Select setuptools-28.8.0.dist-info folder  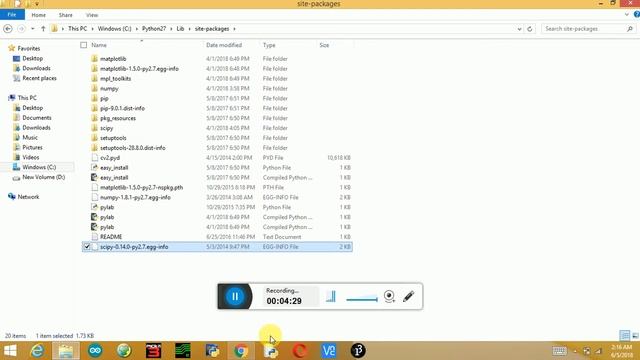(132, 148)
